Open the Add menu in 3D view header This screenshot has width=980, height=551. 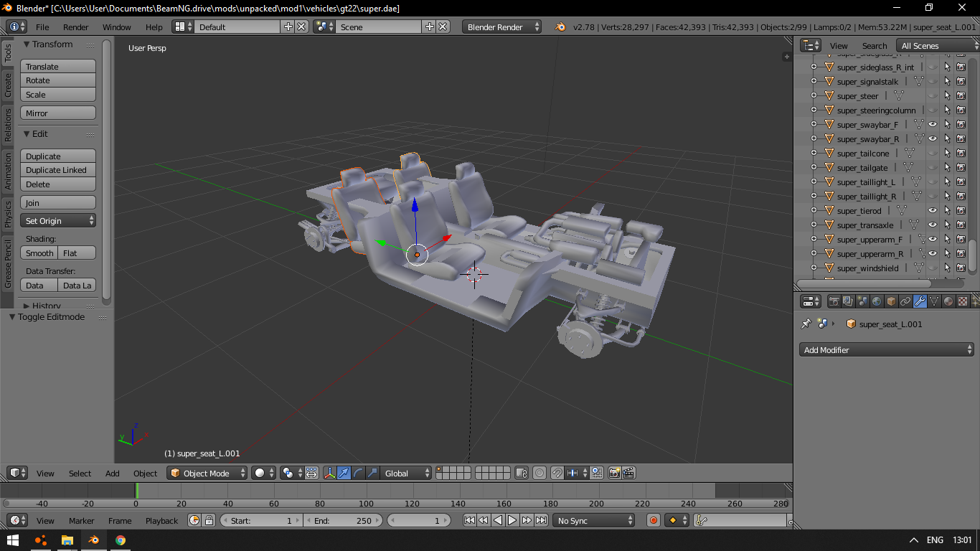113,473
